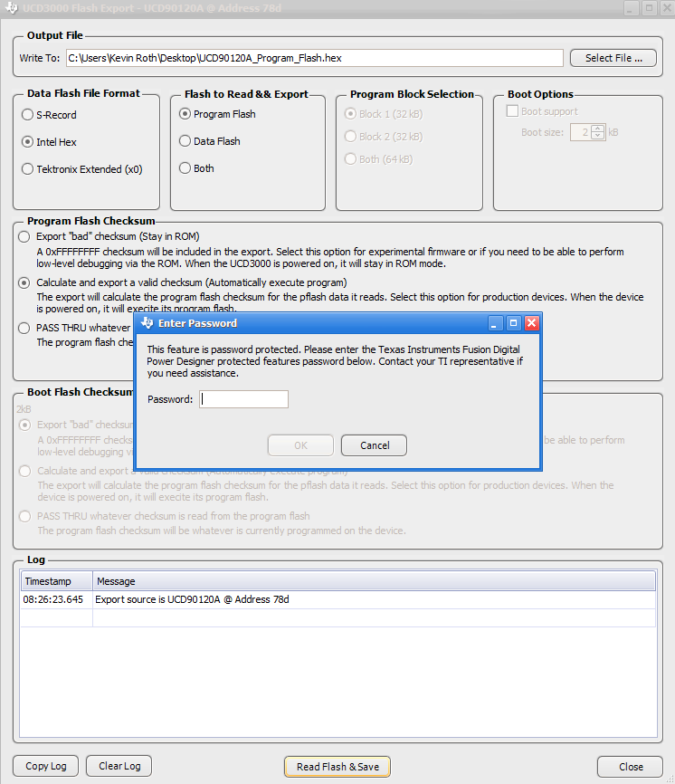Screen dimensions: 675x784
Task: Click Read Flash & Save button
Action: pyautogui.click(x=337, y=767)
